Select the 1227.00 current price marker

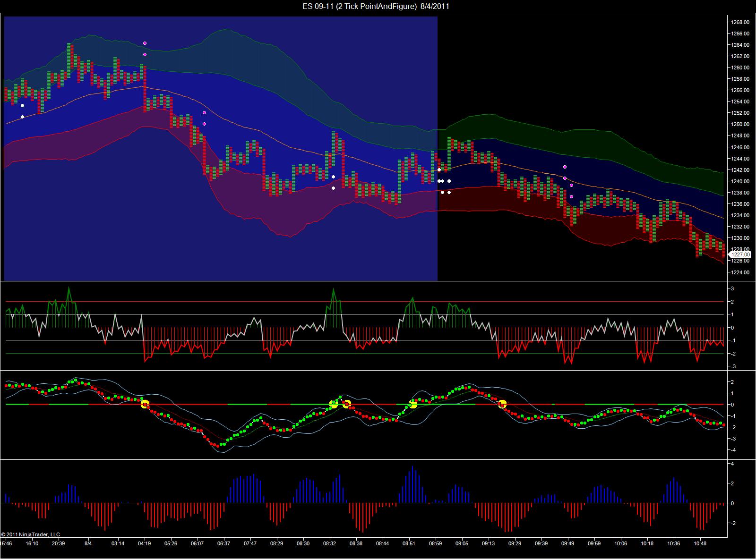click(x=740, y=255)
